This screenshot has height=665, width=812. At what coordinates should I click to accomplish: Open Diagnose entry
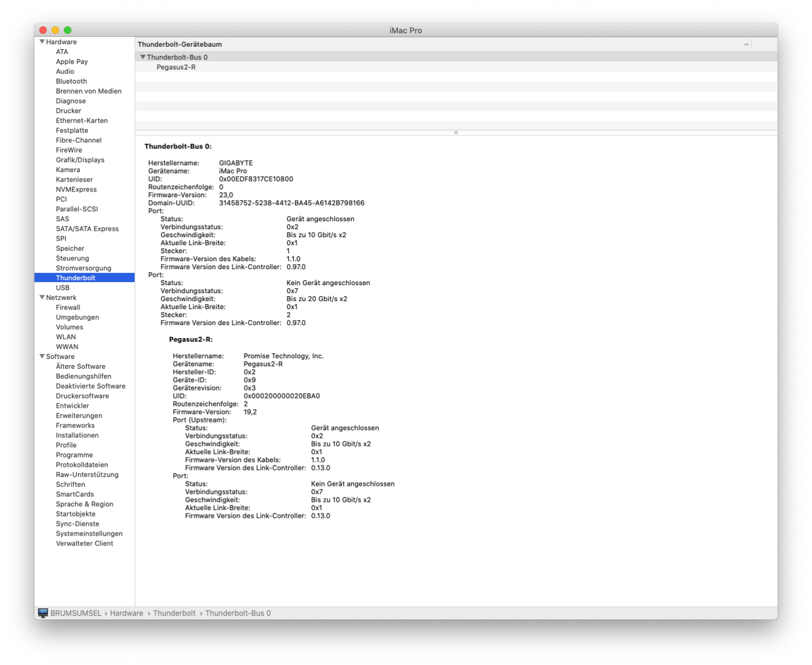pos(71,101)
